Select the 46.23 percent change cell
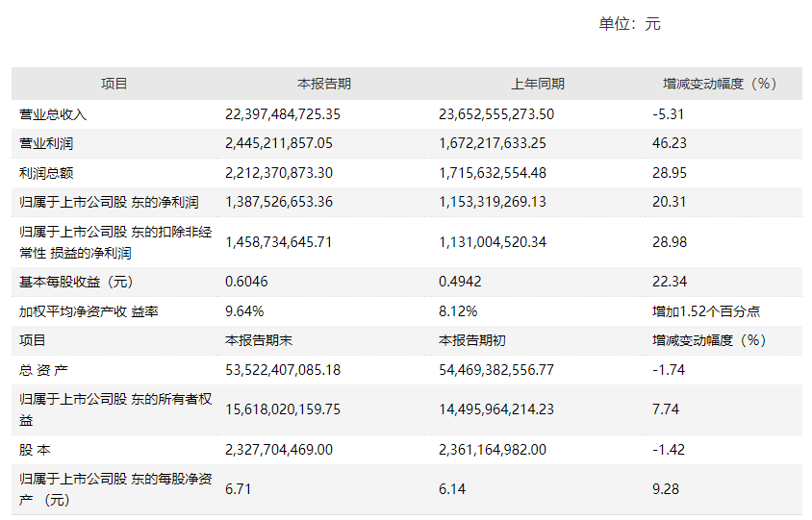Viewport: 812px width, 520px height. pyautogui.click(x=669, y=143)
